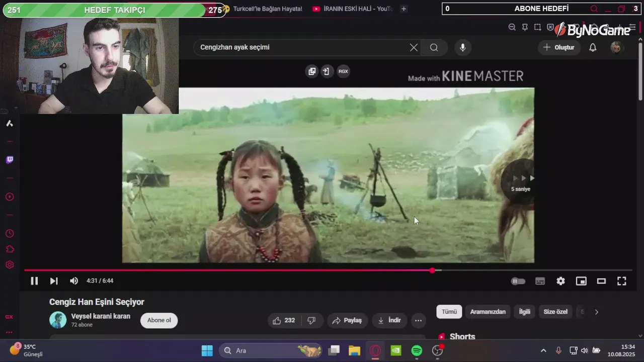644x362 pixels.
Task: Open OBS Studio from the taskbar
Action: [437, 350]
